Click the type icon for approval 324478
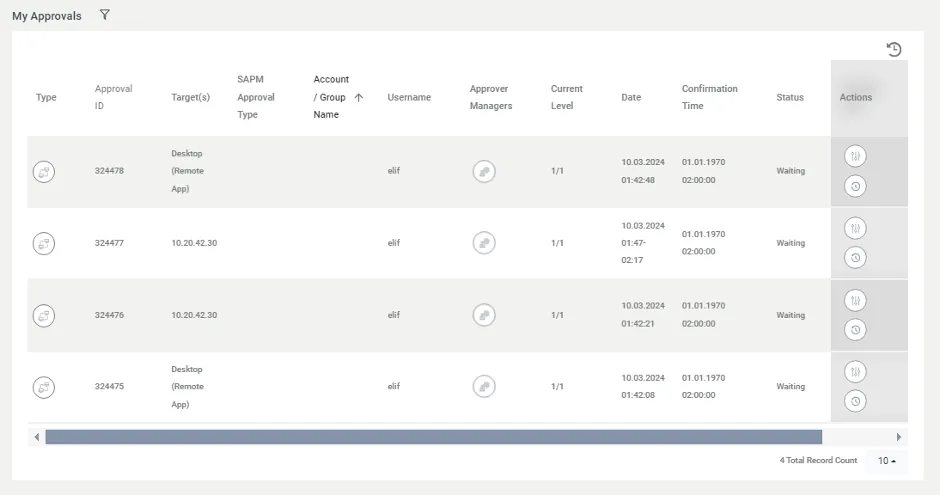940x496 pixels. [44, 172]
